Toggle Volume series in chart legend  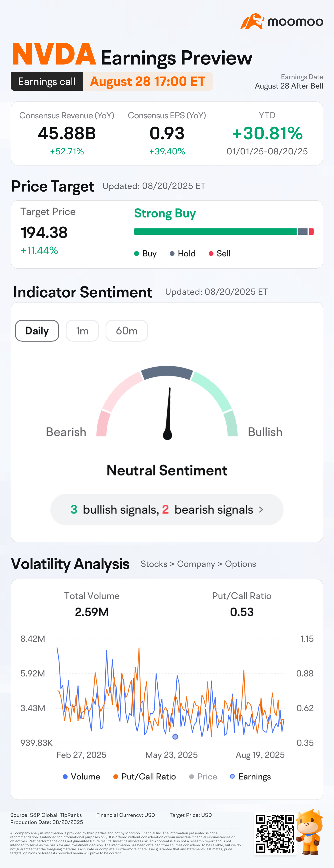(x=82, y=776)
